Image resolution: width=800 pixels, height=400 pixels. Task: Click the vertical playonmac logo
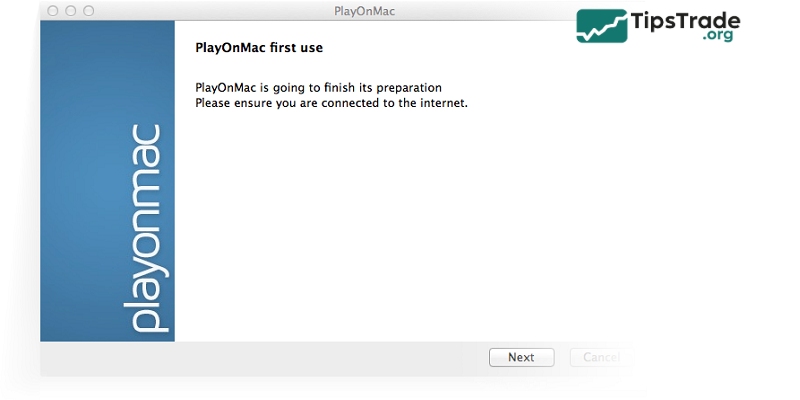click(146, 228)
